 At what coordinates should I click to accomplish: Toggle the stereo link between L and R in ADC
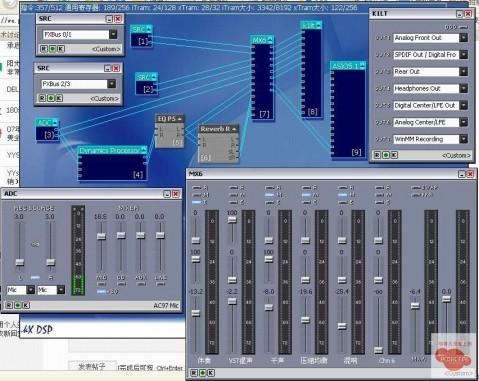35,277
